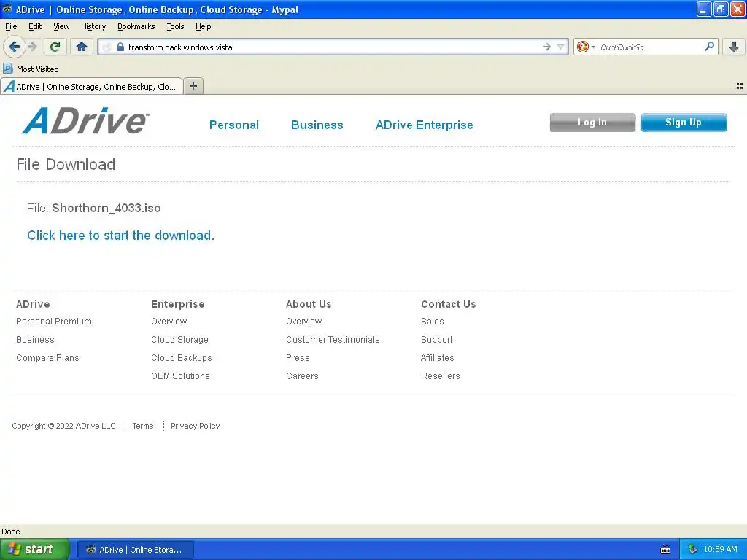Open the Resellers link
747x560 pixels.
tap(440, 376)
